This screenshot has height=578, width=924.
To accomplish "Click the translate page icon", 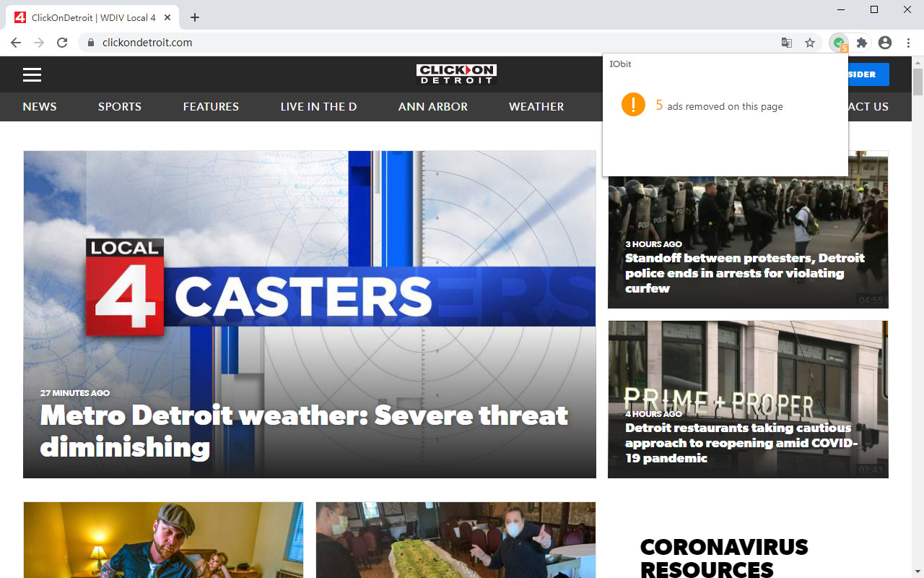I will tap(787, 43).
